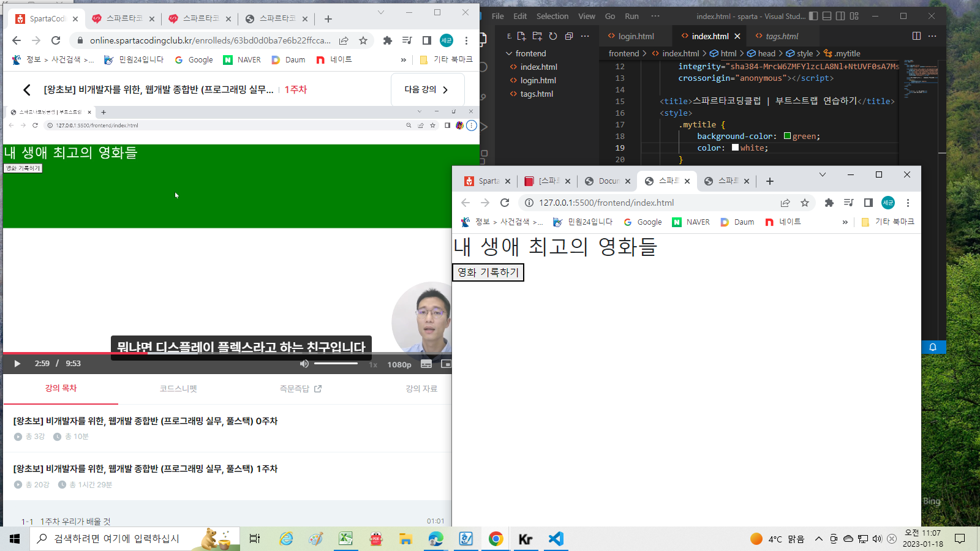Open login.html from the Explorer tree

tap(538, 80)
